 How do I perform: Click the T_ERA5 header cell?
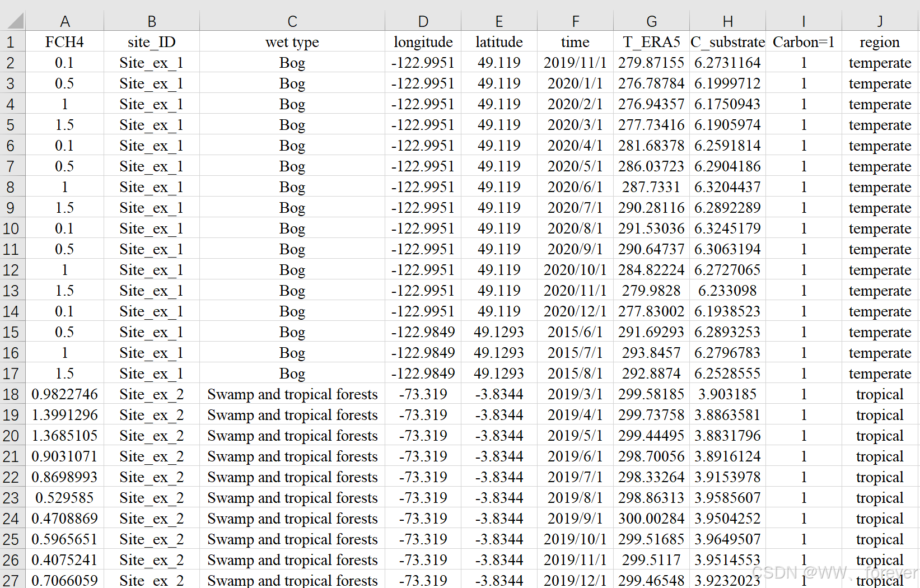point(651,41)
